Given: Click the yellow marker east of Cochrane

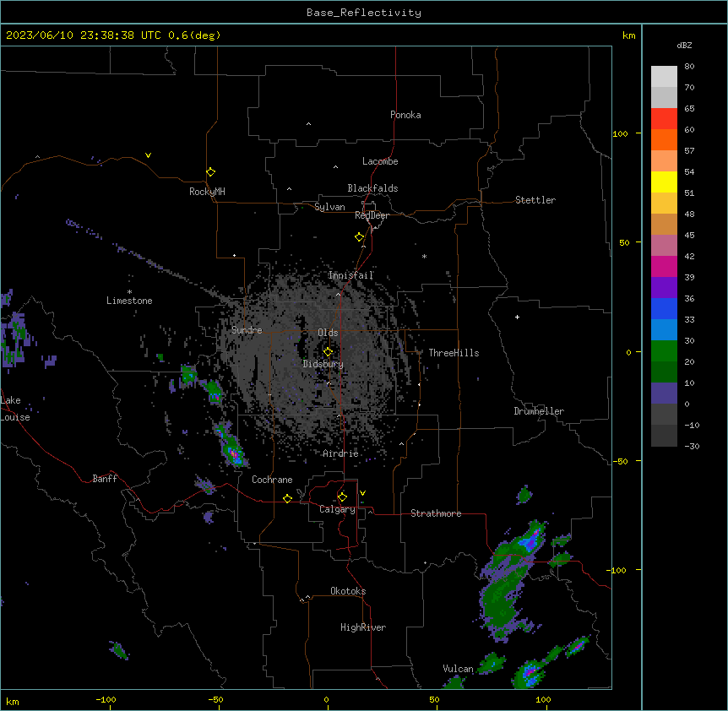Looking at the screenshot, I should coord(287,498).
